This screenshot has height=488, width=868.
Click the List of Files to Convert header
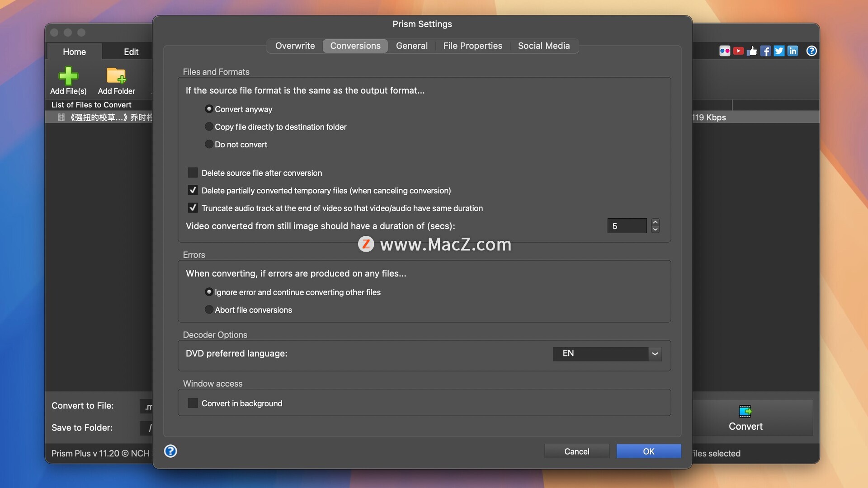(91, 105)
